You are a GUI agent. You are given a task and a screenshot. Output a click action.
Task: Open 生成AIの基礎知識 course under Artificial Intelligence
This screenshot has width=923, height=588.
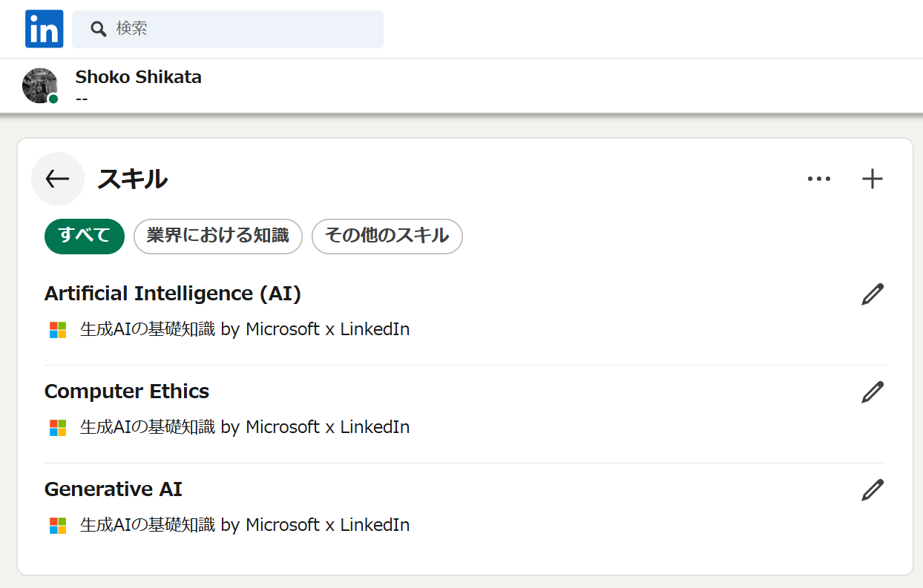(245, 329)
